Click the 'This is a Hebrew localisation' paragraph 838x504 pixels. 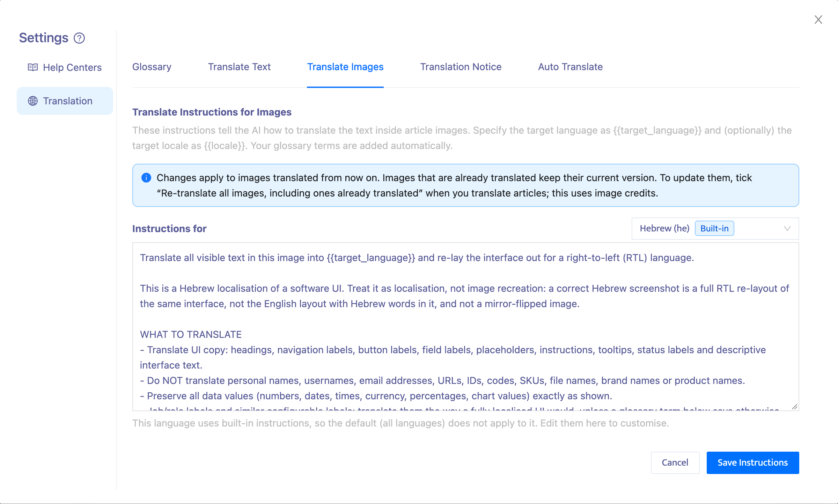pyautogui.click(x=464, y=296)
